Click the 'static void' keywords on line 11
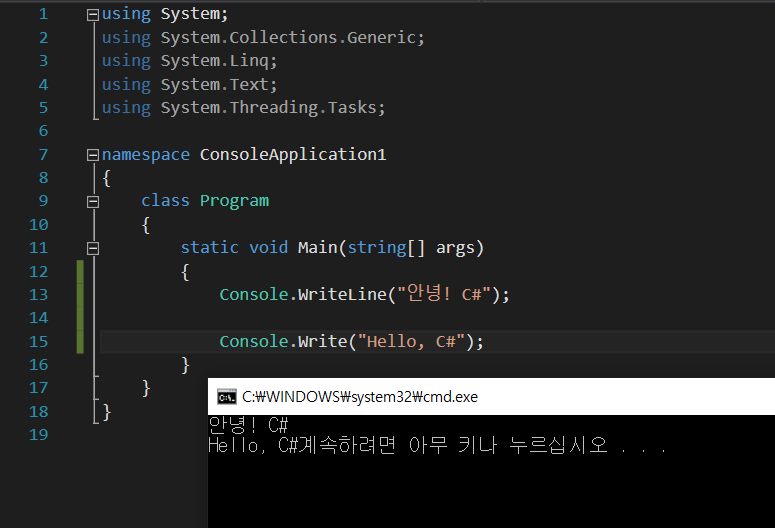This screenshot has height=528, width=775. point(234,248)
